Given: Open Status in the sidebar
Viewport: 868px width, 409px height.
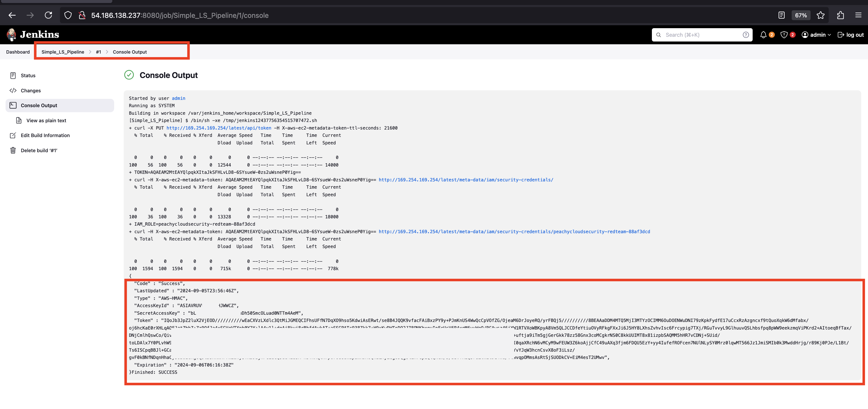Looking at the screenshot, I should point(28,75).
